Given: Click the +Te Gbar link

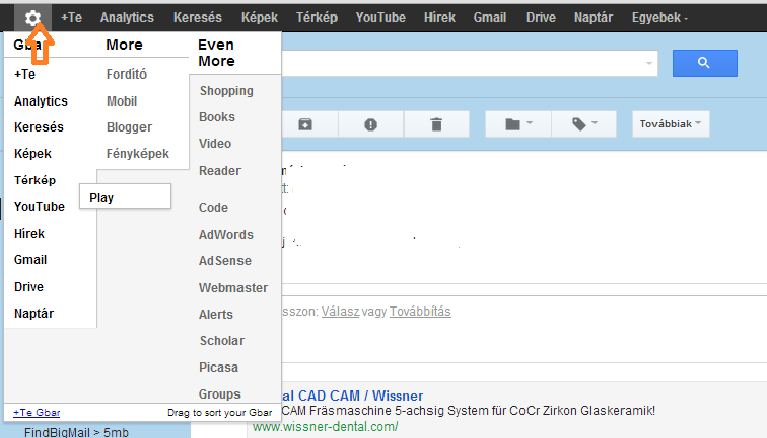Looking at the screenshot, I should pos(37,413).
